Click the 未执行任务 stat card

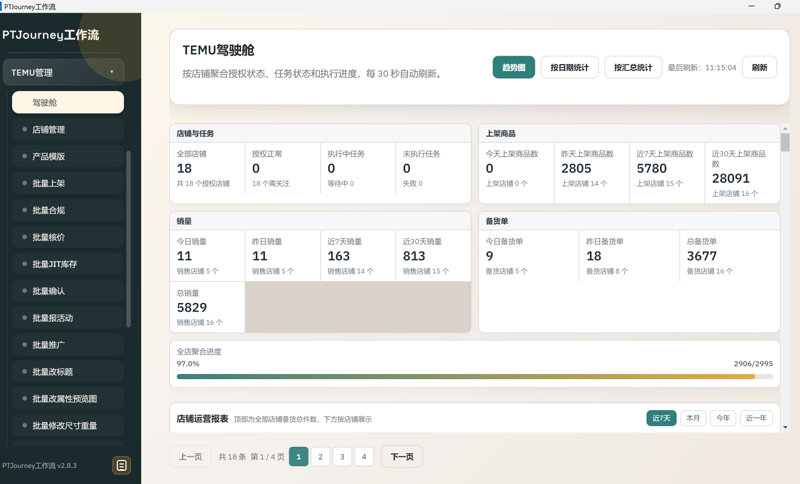click(433, 168)
